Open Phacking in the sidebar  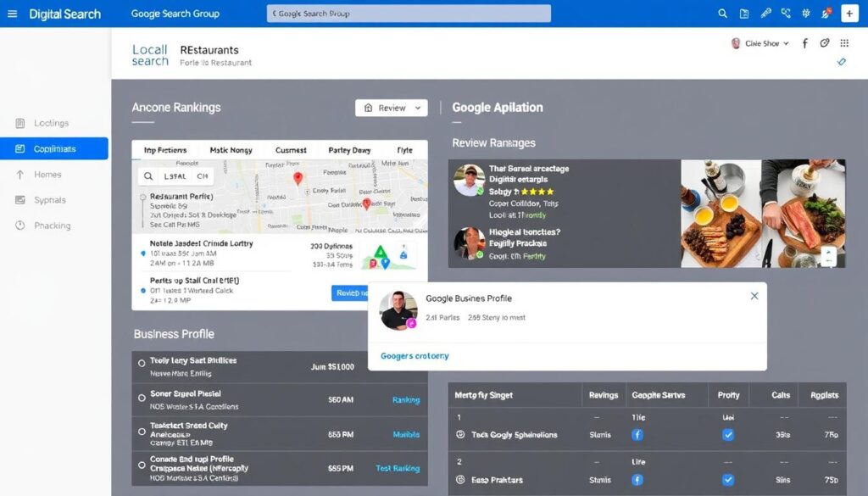52,226
